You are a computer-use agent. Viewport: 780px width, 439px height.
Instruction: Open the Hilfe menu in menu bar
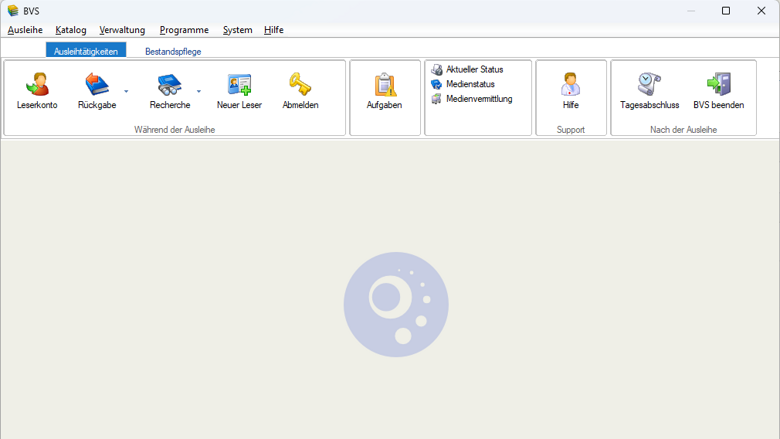[274, 30]
